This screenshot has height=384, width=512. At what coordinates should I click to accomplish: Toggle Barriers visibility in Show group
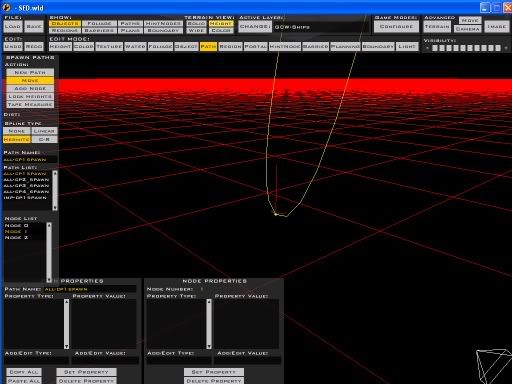(99, 30)
